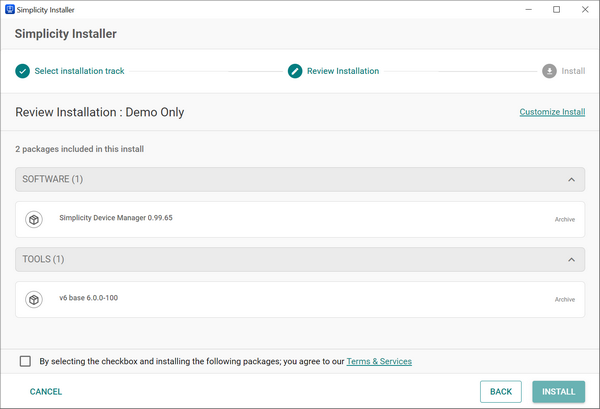Click the Simplicity Installer app icon in title bar
This screenshot has width=600, height=409.
point(10,10)
